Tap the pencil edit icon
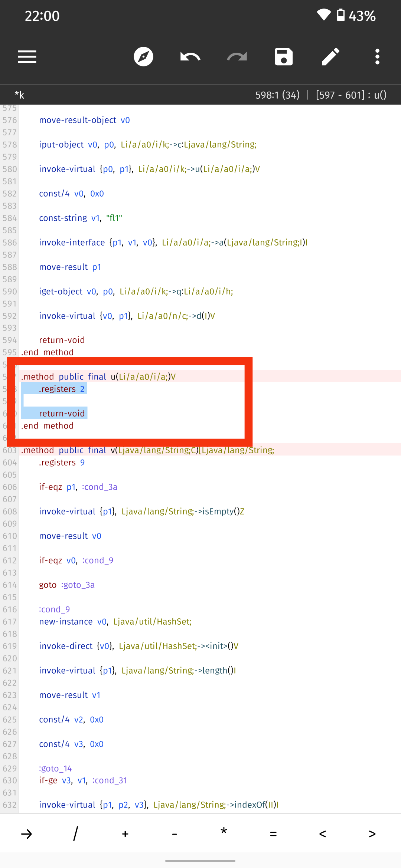 click(x=330, y=57)
